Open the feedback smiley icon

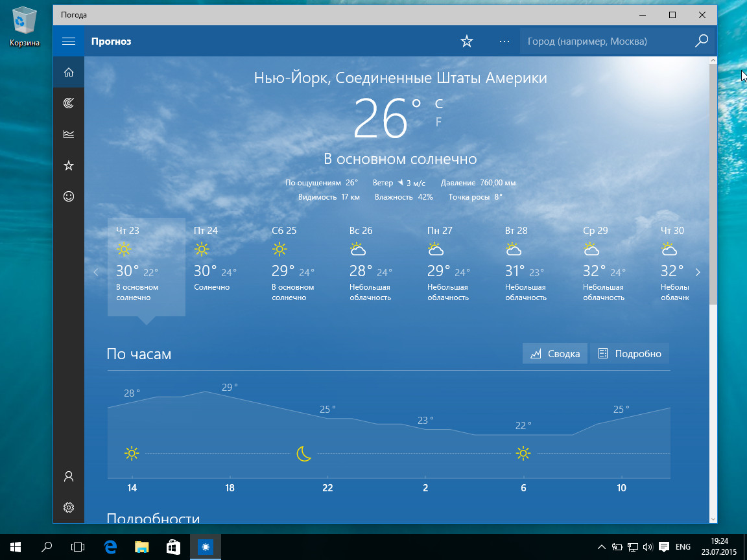(69, 196)
